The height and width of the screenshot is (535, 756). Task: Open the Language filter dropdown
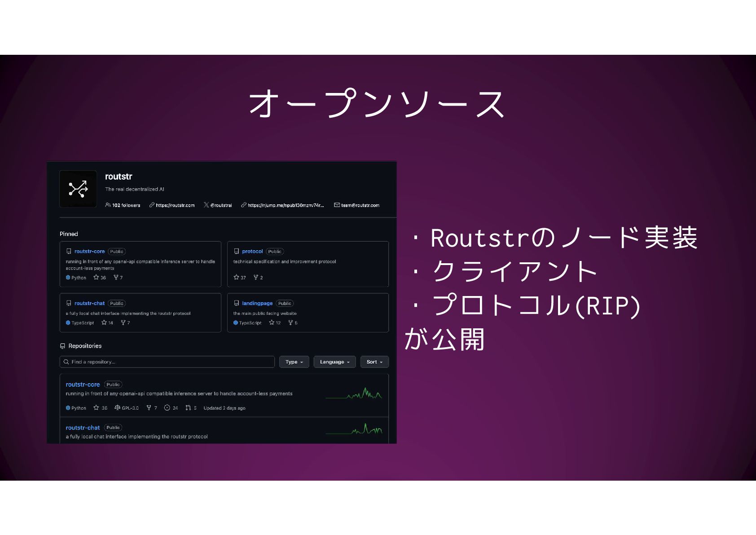point(334,362)
